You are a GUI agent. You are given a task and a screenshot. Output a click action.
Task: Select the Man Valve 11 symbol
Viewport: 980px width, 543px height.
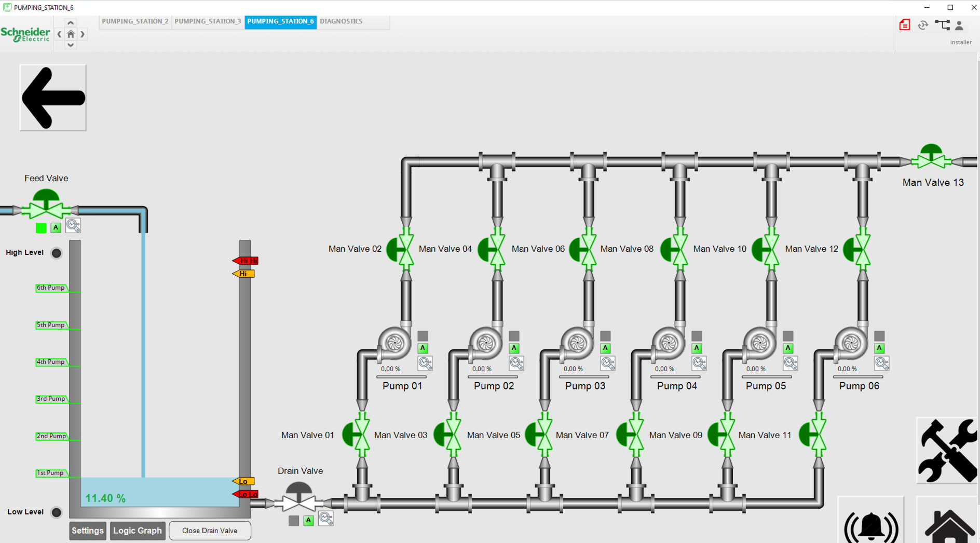pyautogui.click(x=812, y=435)
